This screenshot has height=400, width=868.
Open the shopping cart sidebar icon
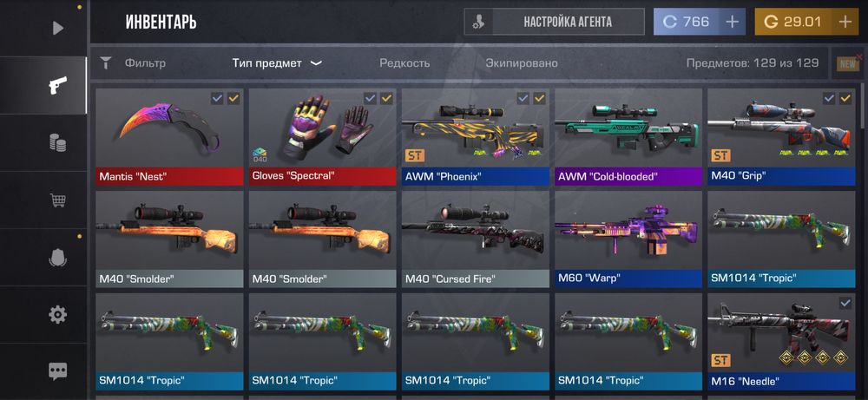[x=57, y=200]
